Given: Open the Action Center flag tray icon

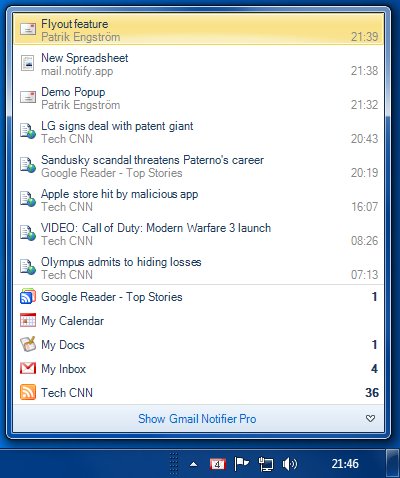Looking at the screenshot, I should pos(242,464).
